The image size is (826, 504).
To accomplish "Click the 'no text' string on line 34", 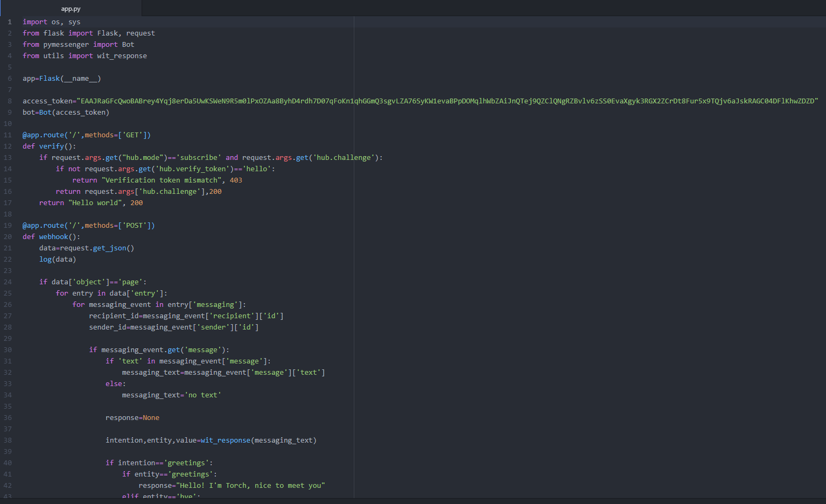I will pyautogui.click(x=203, y=395).
